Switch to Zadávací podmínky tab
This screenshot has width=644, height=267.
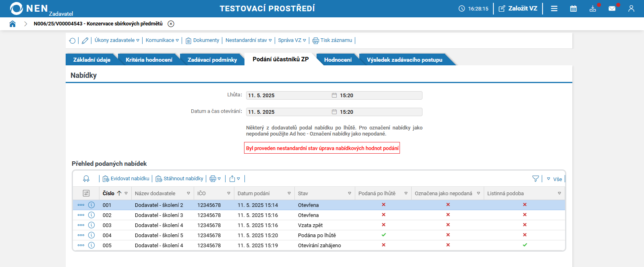pyautogui.click(x=212, y=60)
